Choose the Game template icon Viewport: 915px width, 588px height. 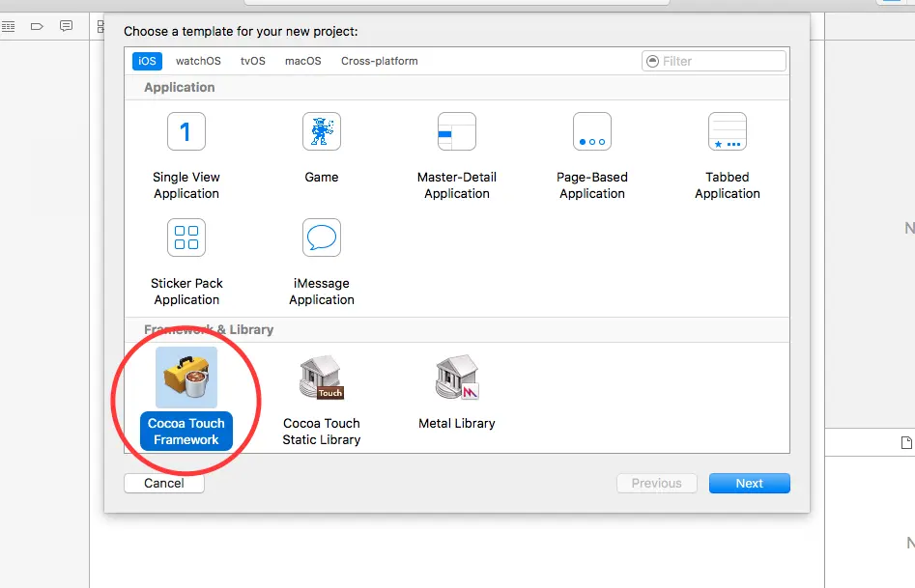(322, 131)
